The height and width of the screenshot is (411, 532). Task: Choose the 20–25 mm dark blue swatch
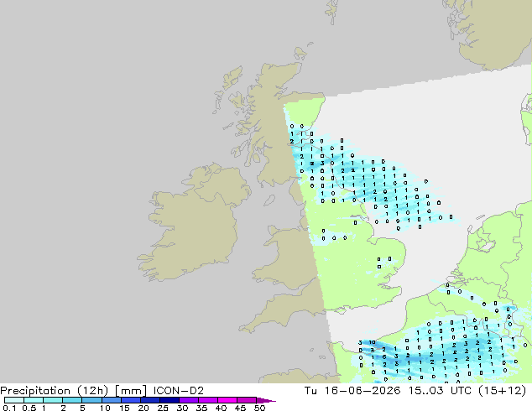[150, 400]
